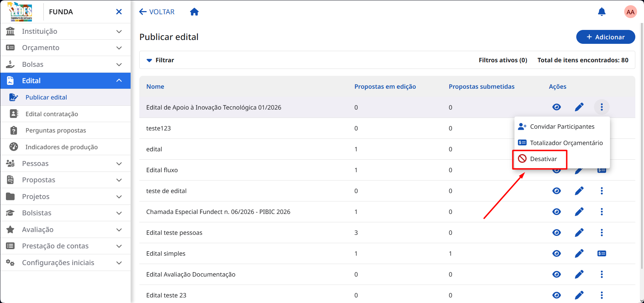
Task: Click the page vertical scrollbar
Action: pos(642,146)
